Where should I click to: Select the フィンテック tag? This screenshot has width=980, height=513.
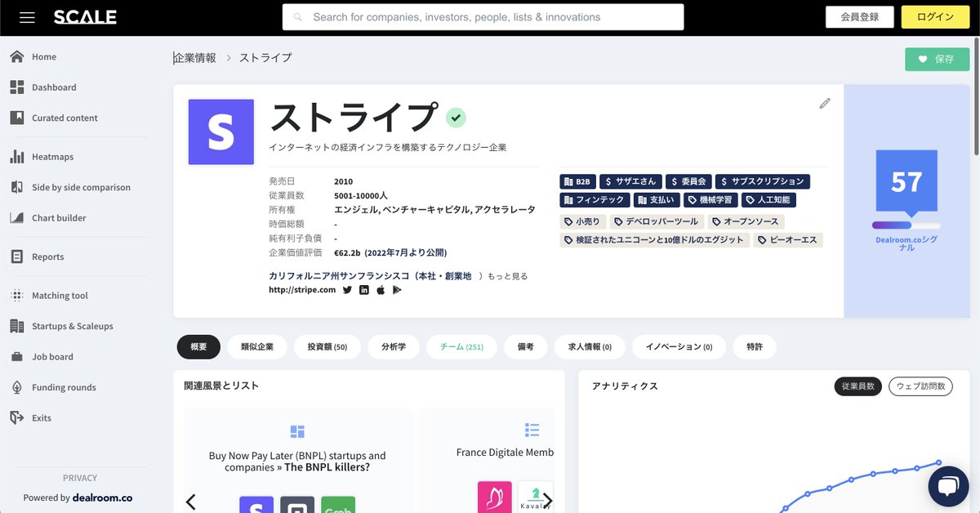[x=594, y=199]
